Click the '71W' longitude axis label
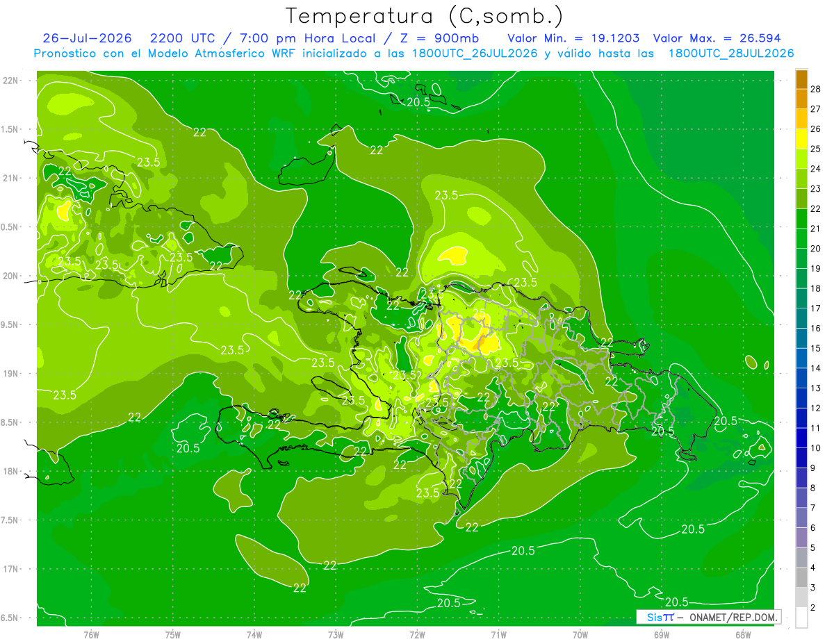This screenshot has width=834, height=644. click(x=498, y=635)
